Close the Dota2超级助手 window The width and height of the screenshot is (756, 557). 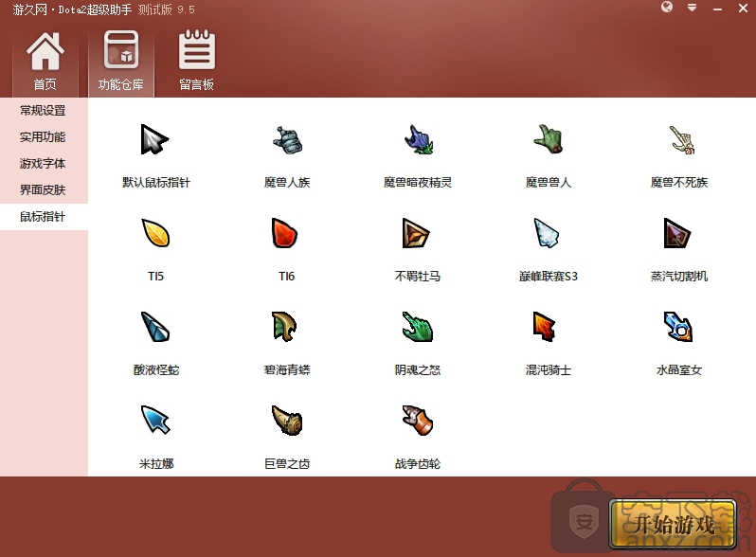pyautogui.click(x=743, y=8)
